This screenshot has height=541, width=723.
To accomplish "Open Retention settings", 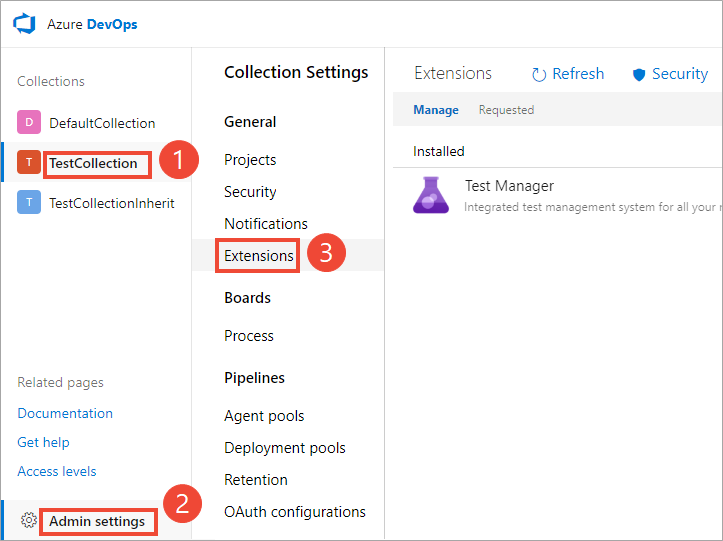I will (256, 480).
